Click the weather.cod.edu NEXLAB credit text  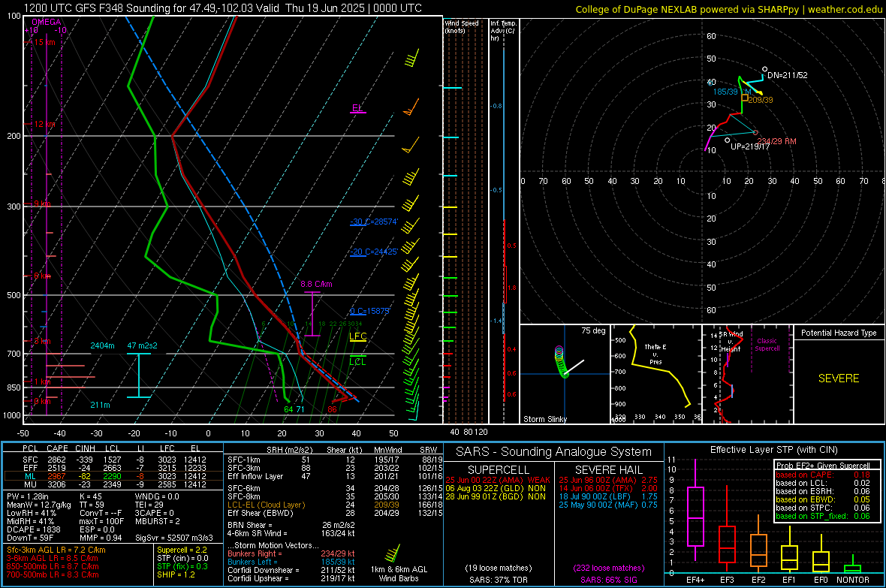pos(728,9)
